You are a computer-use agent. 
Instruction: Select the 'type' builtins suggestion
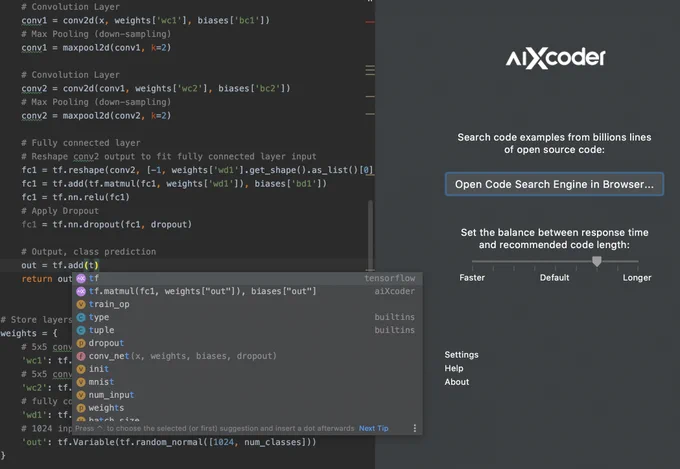247,317
